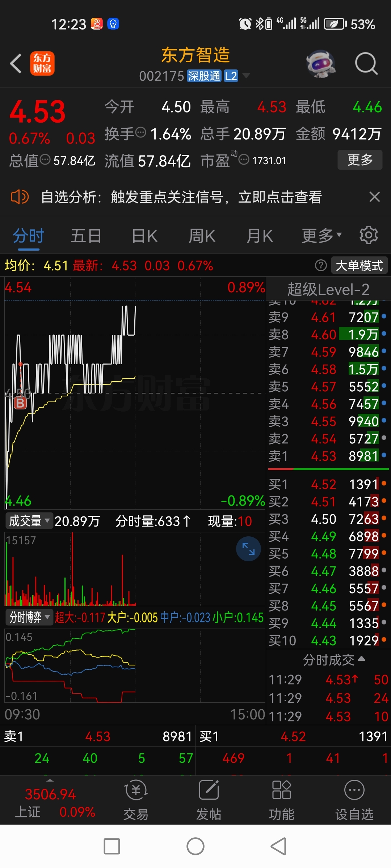The image size is (391, 868).
Task: Open 功能 functions icon
Action: pyautogui.click(x=281, y=799)
